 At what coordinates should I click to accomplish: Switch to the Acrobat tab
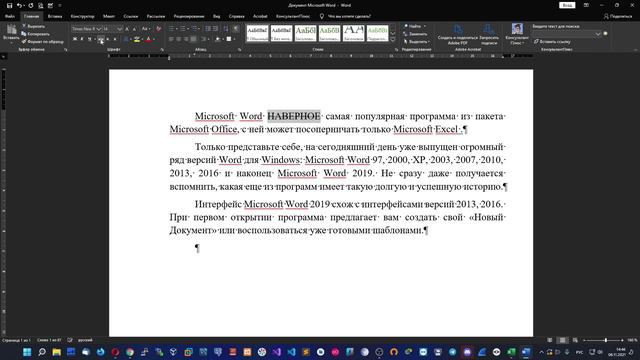click(260, 16)
